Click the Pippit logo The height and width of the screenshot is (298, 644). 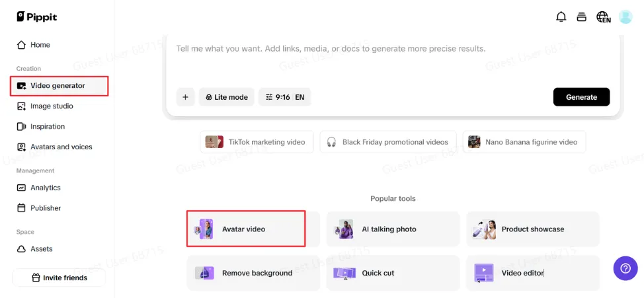[x=37, y=17]
